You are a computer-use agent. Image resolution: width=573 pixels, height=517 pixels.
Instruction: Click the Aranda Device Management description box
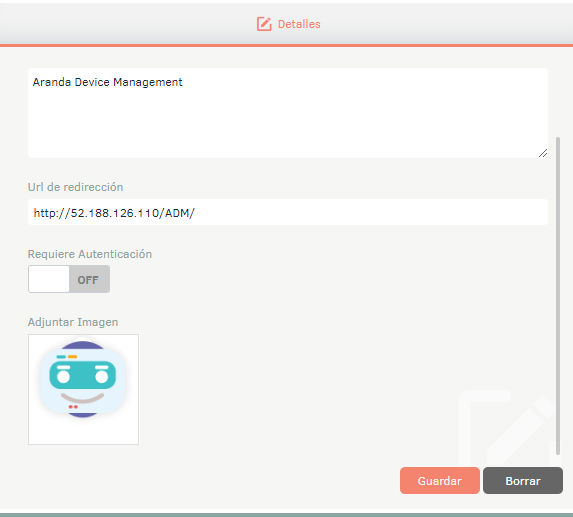tap(288, 113)
